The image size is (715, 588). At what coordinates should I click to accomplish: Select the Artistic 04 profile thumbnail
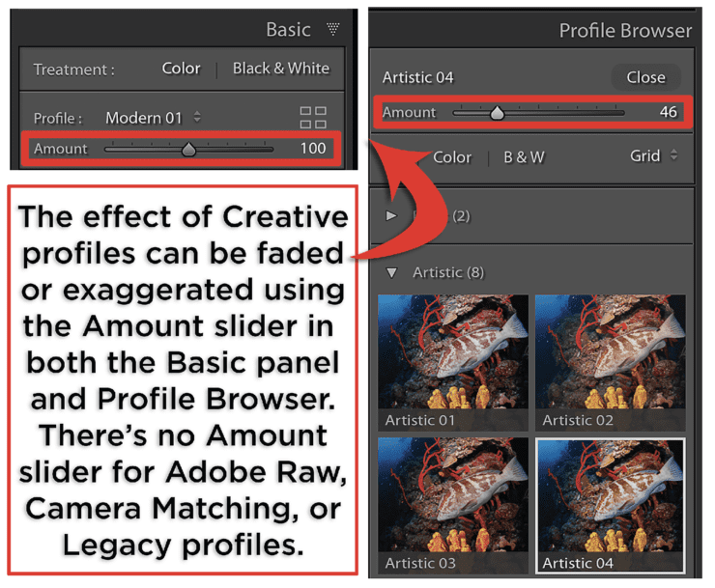tap(610, 506)
